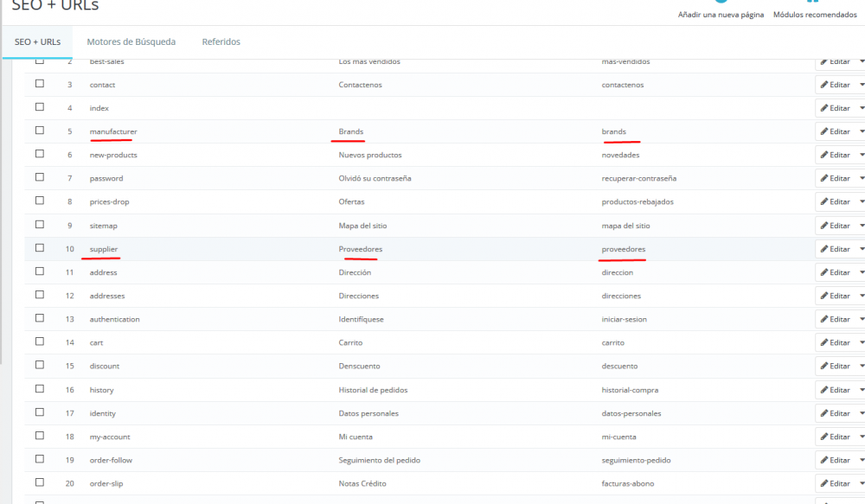The height and width of the screenshot is (504, 865).
Task: Click the 'Proveedores' page title
Action: coord(360,249)
